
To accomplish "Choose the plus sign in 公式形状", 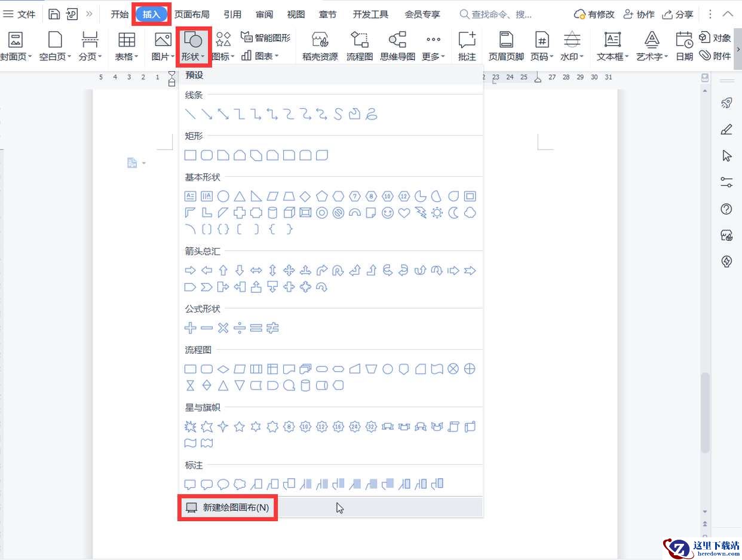I will (191, 328).
